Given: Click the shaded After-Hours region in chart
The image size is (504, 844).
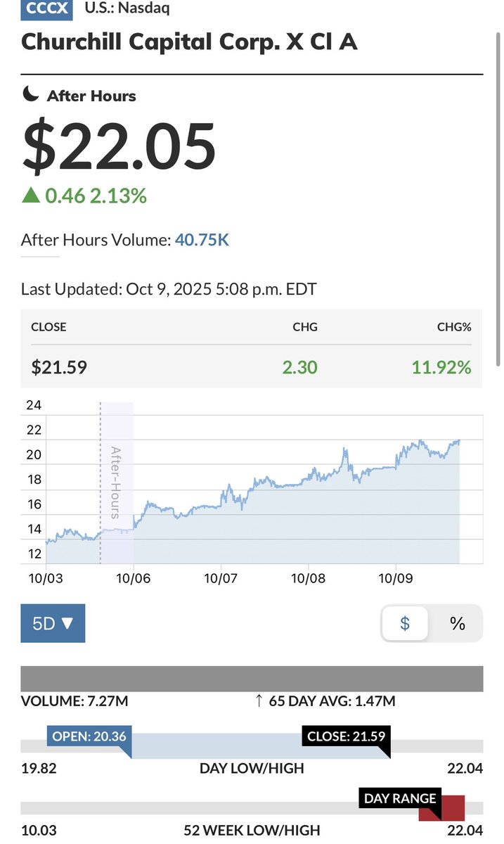Looking at the screenshot, I should pyautogui.click(x=117, y=482).
